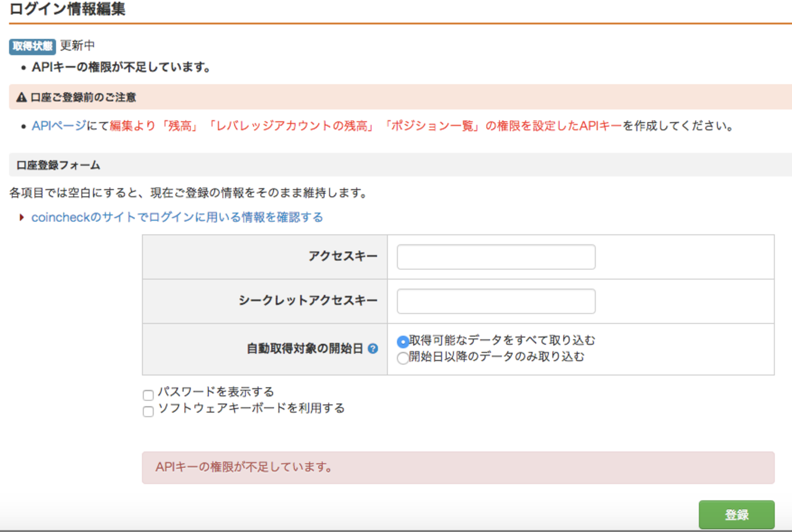Image resolution: width=792 pixels, height=532 pixels.
Task: Enable the ソフトウェアキーボードを利用する checkbox
Action: pos(148,411)
